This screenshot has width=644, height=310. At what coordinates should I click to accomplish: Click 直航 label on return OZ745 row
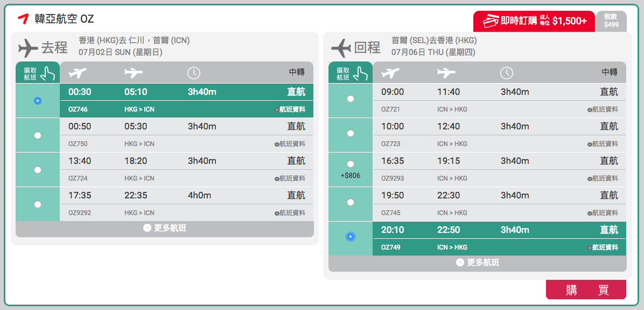[x=609, y=195]
